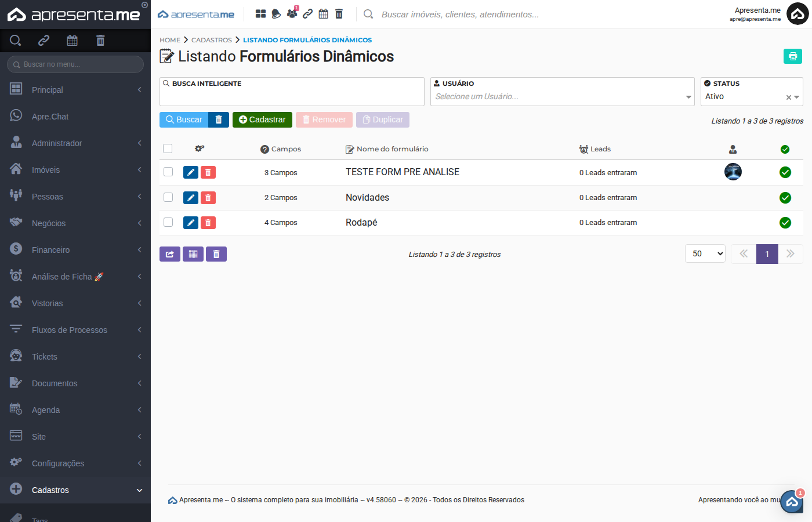The width and height of the screenshot is (812, 522).
Task: Check the checkbox for TESTE FORM PRE ANALISE
Action: (x=168, y=172)
